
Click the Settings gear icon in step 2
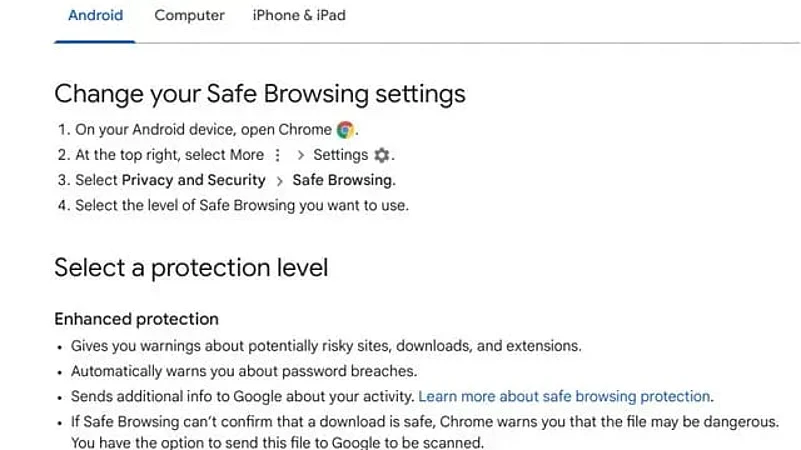[x=380, y=155]
